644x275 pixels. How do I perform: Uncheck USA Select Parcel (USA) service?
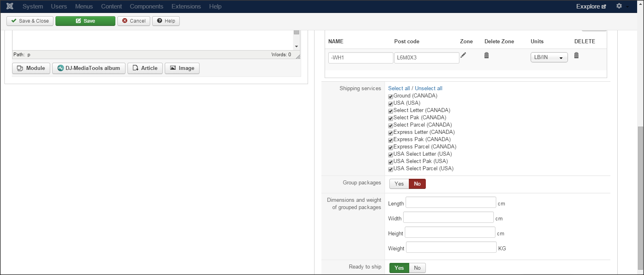tap(391, 169)
